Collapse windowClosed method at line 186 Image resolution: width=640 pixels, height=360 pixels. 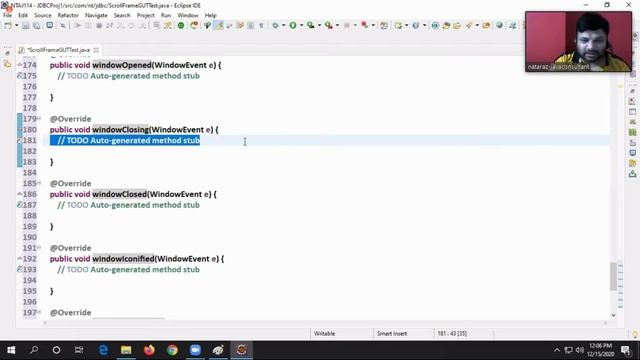click(20, 194)
